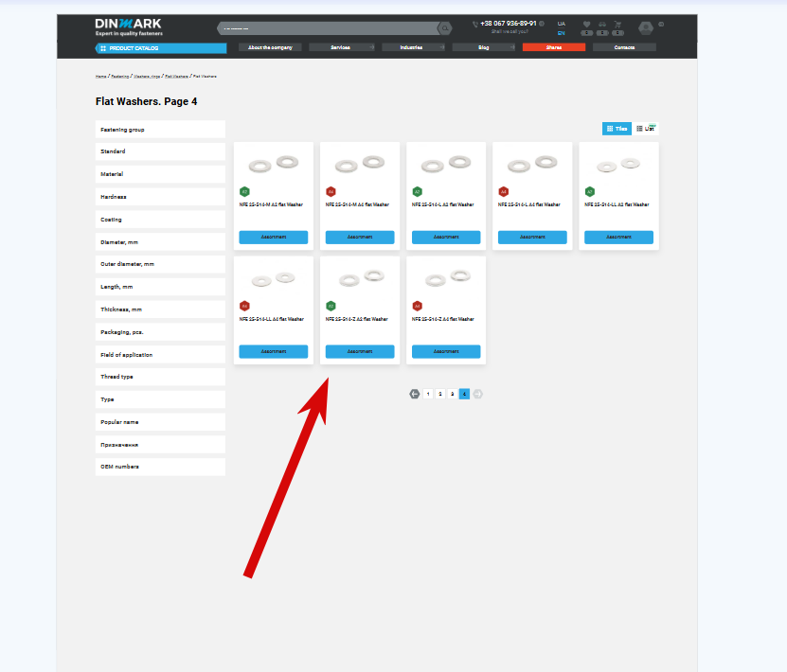This screenshot has width=787, height=672.
Task: Go to pagination page 3
Action: coord(453,394)
